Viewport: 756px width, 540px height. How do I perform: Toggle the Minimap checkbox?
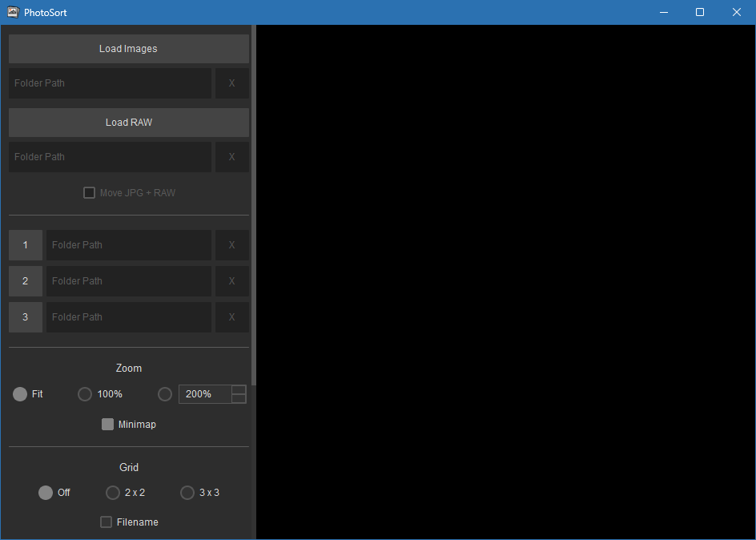tap(107, 424)
